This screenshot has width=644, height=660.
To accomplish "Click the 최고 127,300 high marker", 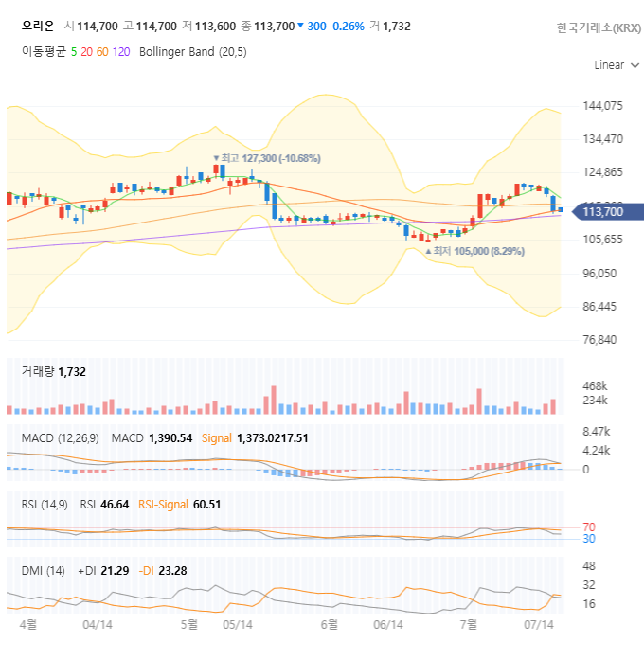I will pyautogui.click(x=267, y=158).
